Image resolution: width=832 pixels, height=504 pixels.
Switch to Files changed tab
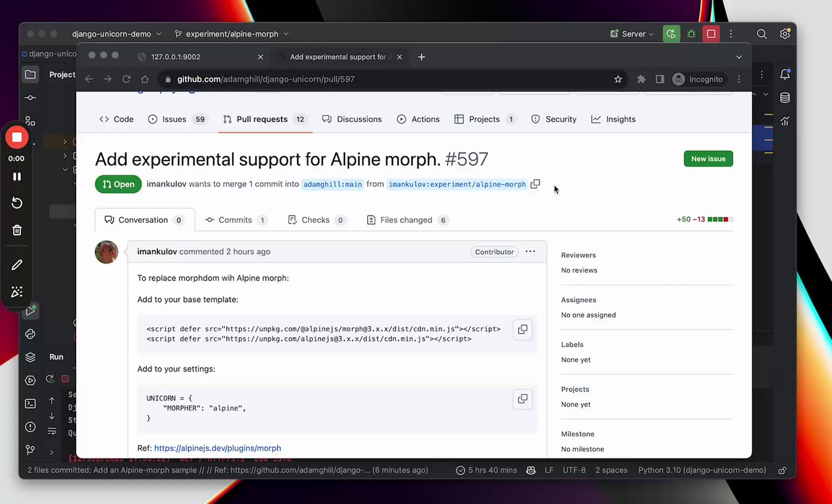click(x=407, y=220)
